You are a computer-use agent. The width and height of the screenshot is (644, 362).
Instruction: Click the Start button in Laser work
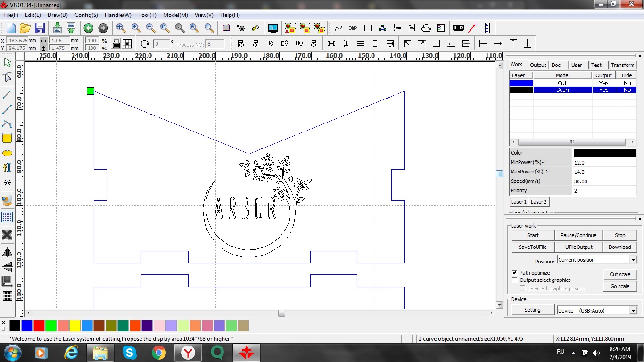click(x=533, y=235)
